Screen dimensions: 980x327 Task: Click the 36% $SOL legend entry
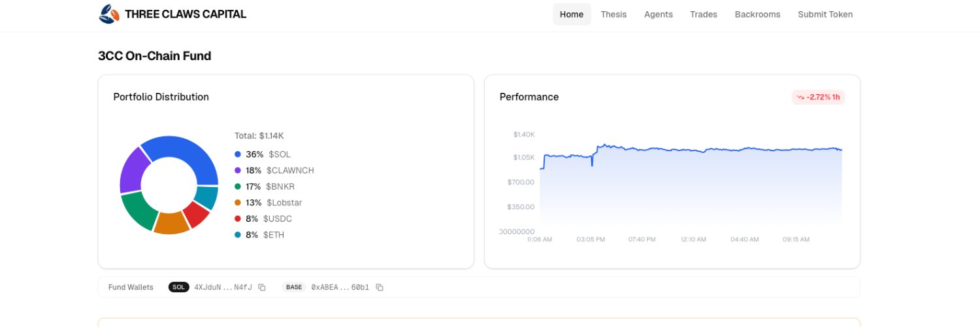[263, 154]
